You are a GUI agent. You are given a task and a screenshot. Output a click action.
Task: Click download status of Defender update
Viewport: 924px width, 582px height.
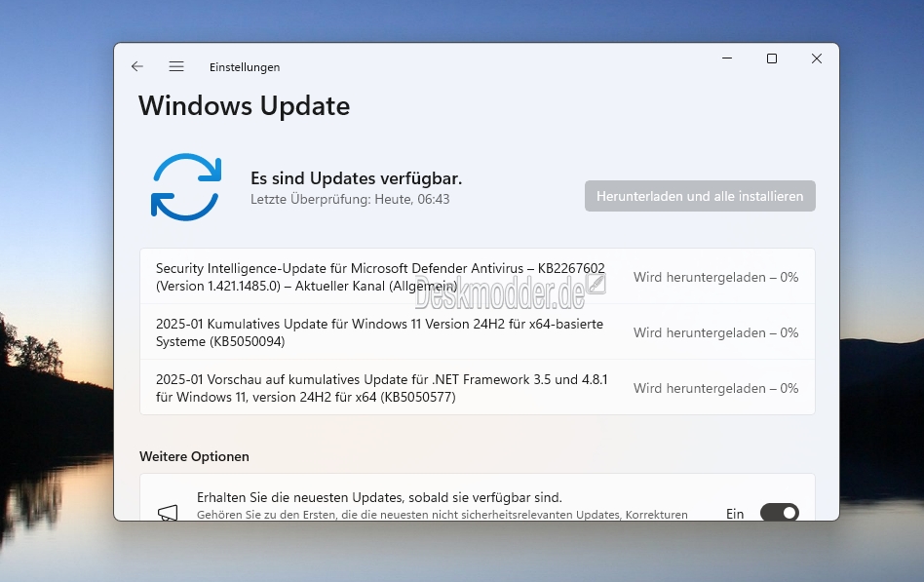click(x=716, y=277)
